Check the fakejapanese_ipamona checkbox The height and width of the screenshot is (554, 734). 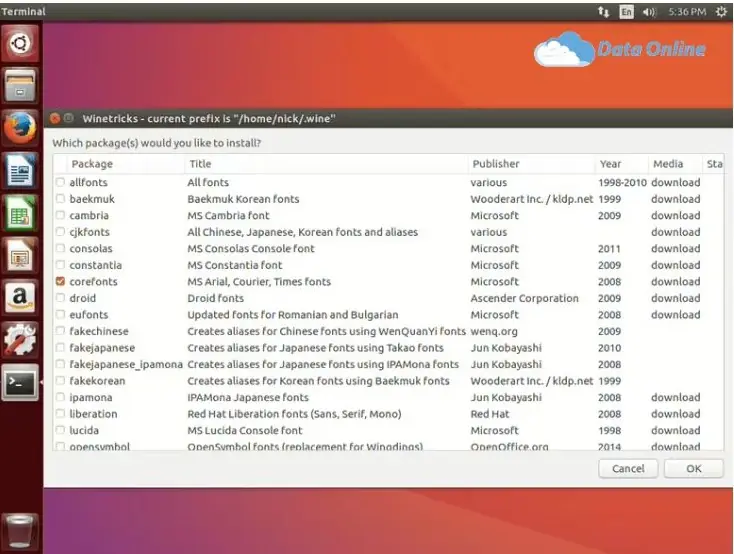click(x=60, y=364)
